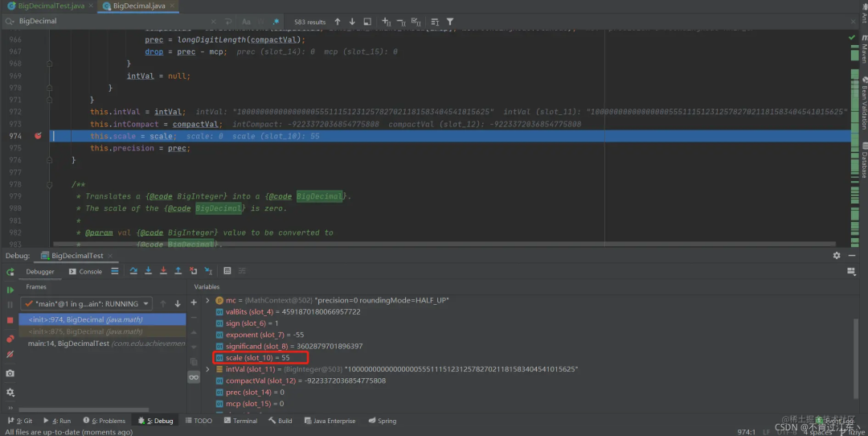Open the 4: Run tool window
This screenshot has width=868, height=436.
57,421
